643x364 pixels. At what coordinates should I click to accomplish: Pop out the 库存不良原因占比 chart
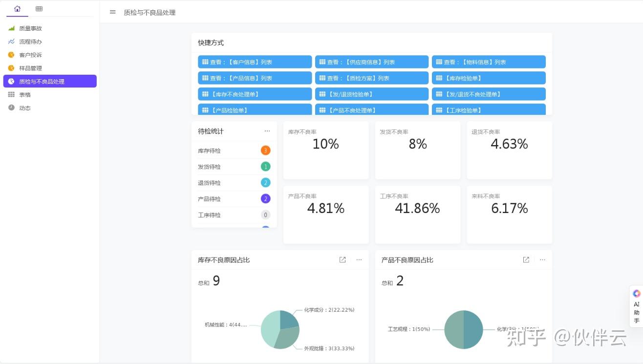pyautogui.click(x=342, y=259)
